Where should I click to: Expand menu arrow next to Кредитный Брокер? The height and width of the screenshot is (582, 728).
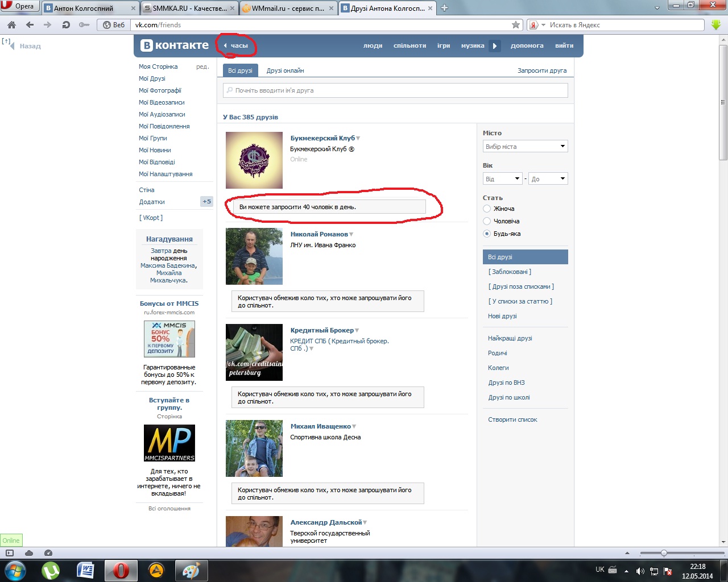click(x=357, y=330)
